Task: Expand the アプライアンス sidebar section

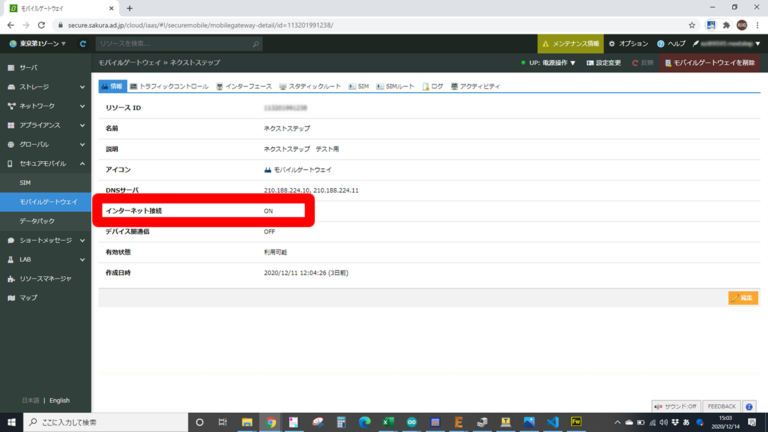Action: point(45,125)
